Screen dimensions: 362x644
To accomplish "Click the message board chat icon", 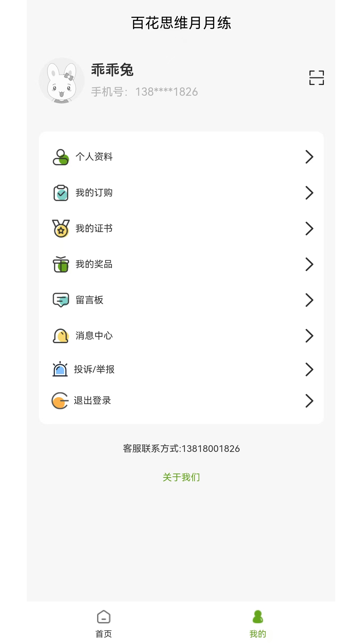I will pyautogui.click(x=61, y=300).
